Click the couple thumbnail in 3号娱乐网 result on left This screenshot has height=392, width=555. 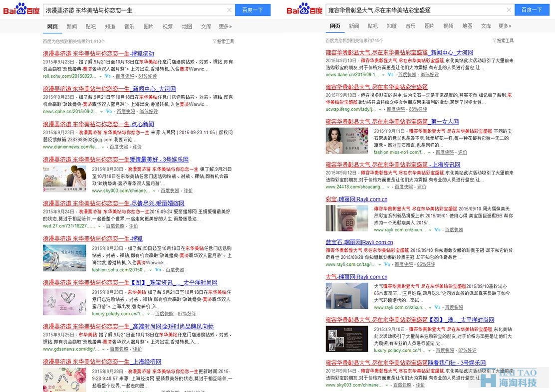[64, 179]
